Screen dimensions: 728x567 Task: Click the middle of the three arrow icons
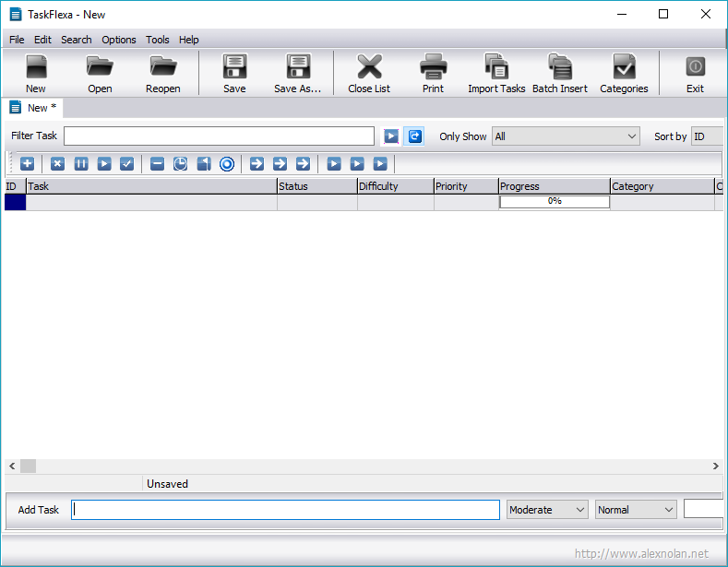(280, 164)
